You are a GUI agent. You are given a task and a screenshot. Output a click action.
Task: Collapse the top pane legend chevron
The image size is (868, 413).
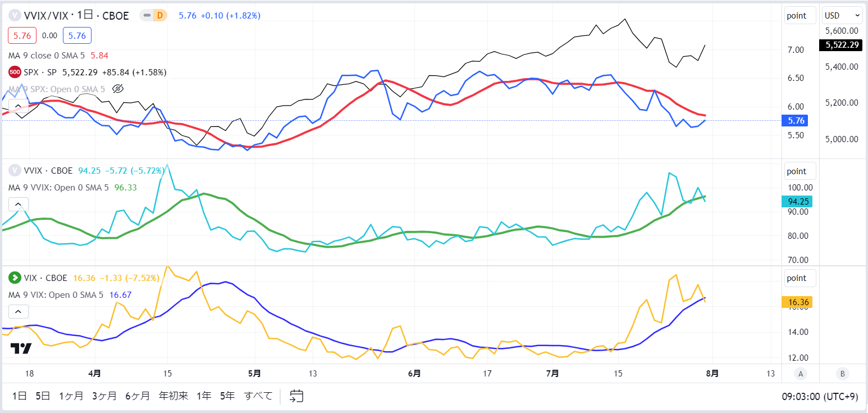click(x=18, y=106)
